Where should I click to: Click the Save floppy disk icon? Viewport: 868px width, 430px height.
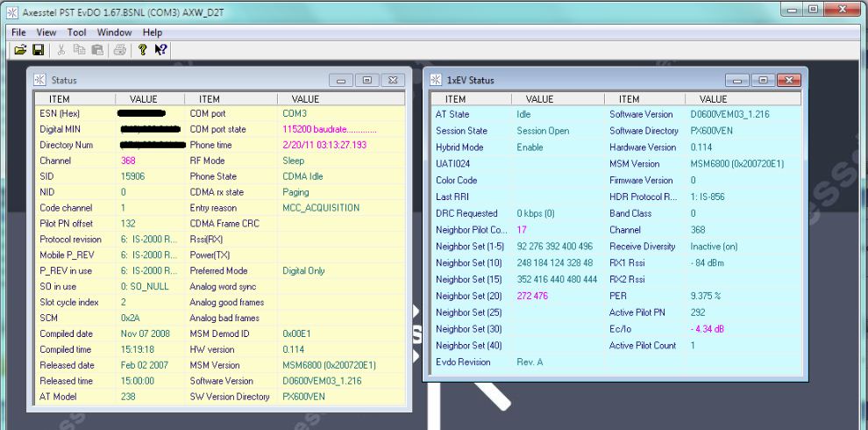pos(36,50)
